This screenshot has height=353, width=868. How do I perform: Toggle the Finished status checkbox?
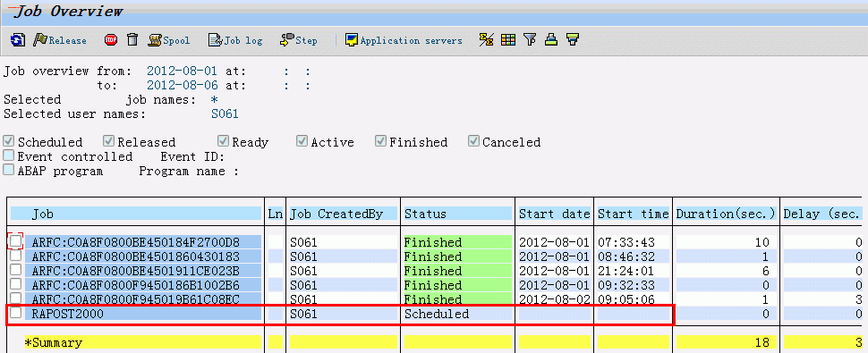point(380,141)
